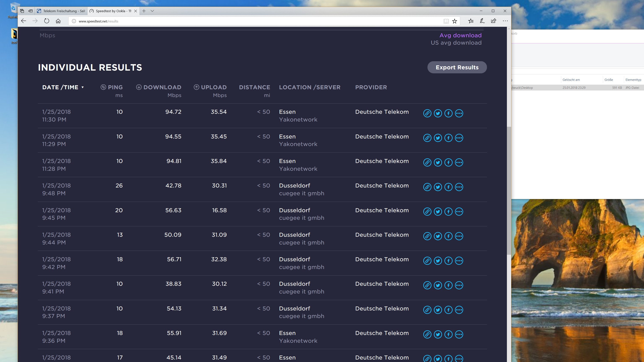Image resolution: width=644 pixels, height=362 pixels.
Task: Tweet the 9:37 PM result
Action: tap(438, 310)
